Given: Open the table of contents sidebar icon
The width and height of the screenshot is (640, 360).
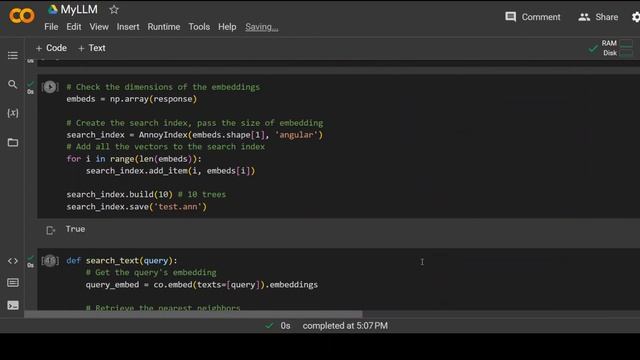Looking at the screenshot, I should pos(13,56).
